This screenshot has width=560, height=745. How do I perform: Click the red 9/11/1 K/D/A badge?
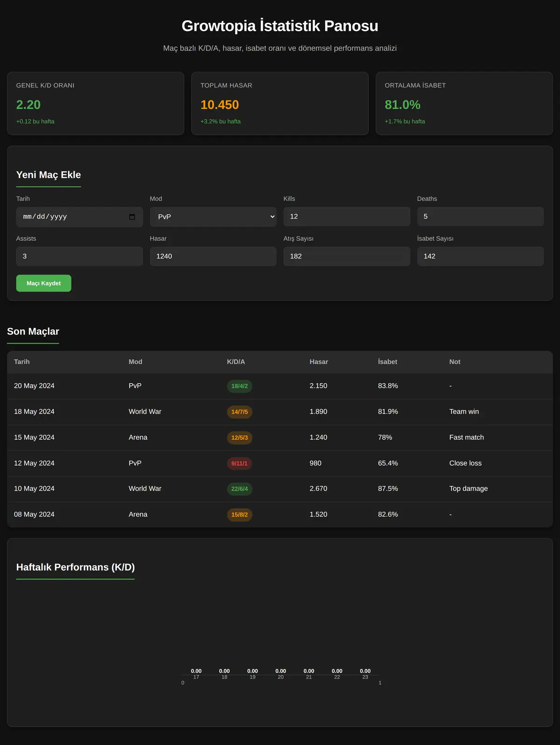coord(239,463)
